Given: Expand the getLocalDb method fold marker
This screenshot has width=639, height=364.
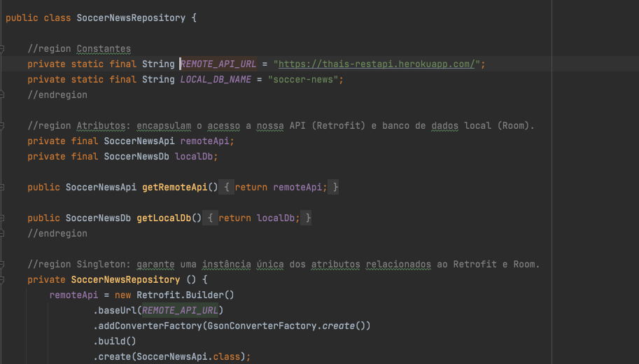Looking at the screenshot, I should 1,218.
